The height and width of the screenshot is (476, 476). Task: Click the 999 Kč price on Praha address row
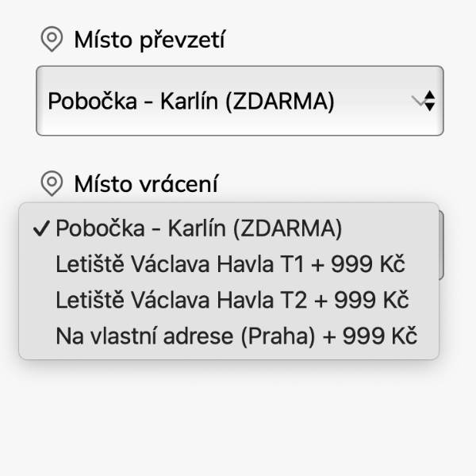(380, 336)
